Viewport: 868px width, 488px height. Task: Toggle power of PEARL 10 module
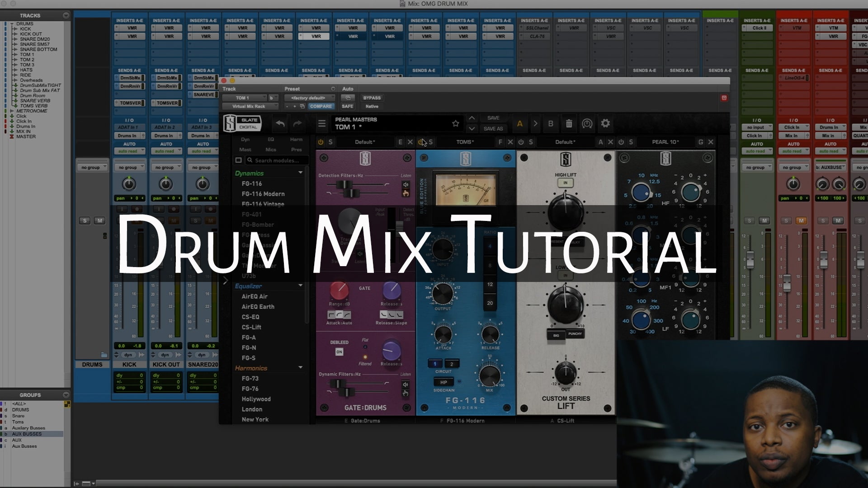[x=621, y=142]
